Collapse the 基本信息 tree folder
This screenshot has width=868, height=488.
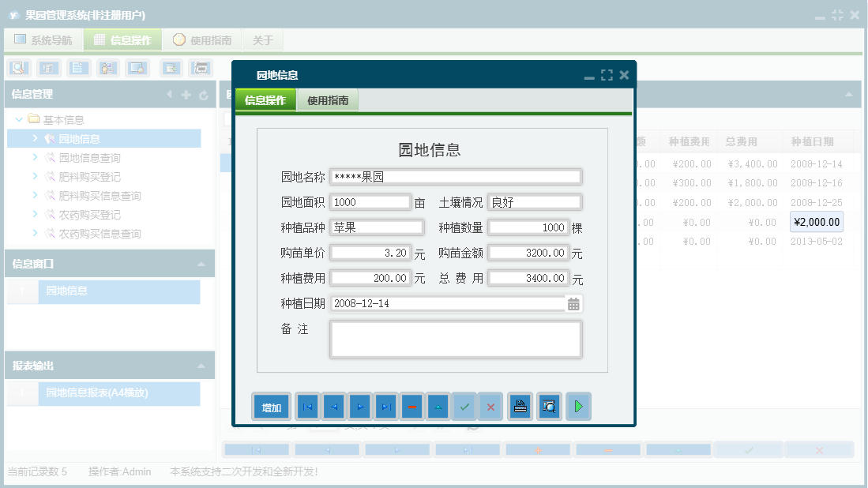pyautogui.click(x=18, y=119)
